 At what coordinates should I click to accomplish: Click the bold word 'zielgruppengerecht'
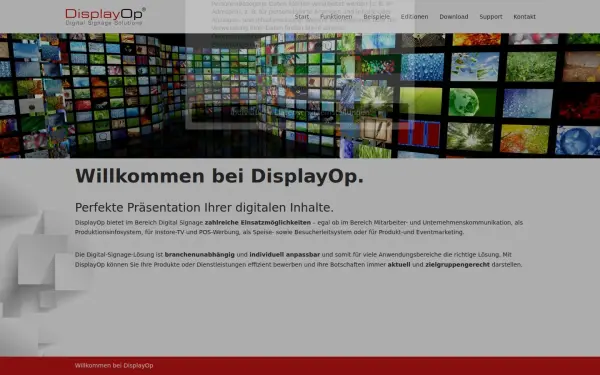point(457,264)
